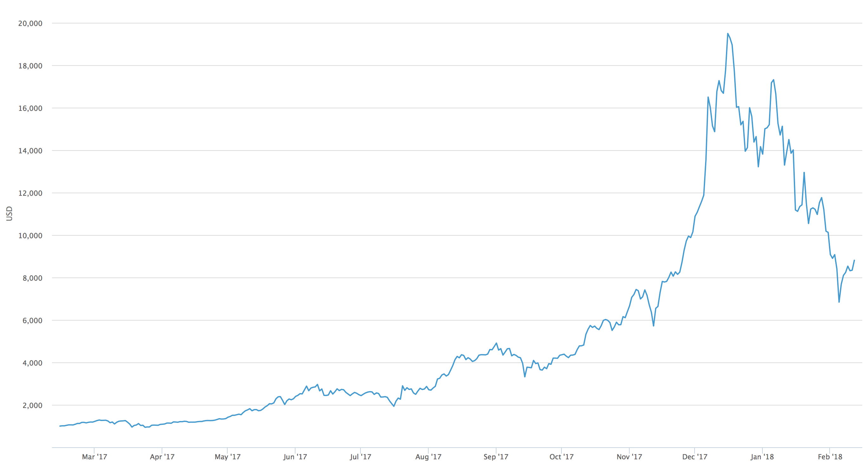Click the 10,000 y-axis label

point(30,235)
